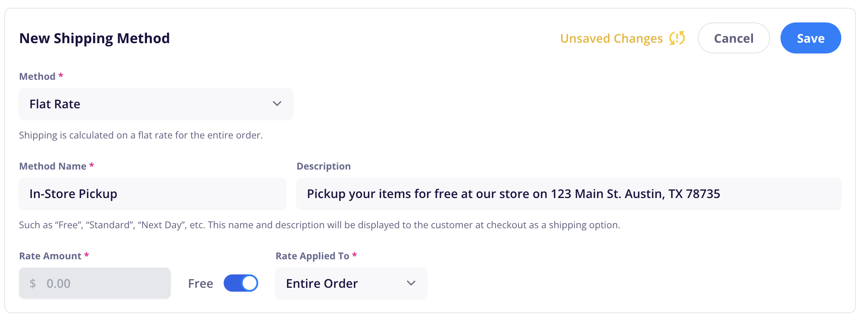Click the Method dropdown chevron arrow
The height and width of the screenshot is (321, 868).
tap(277, 104)
